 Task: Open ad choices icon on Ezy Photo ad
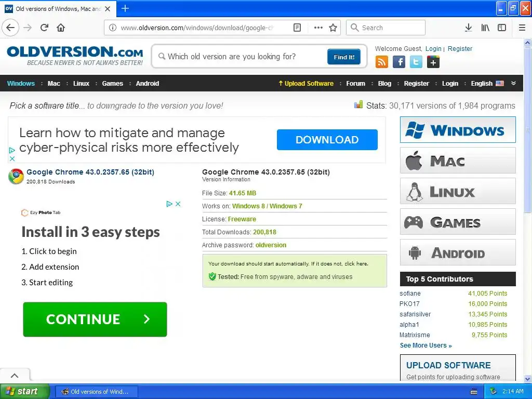pos(169,204)
